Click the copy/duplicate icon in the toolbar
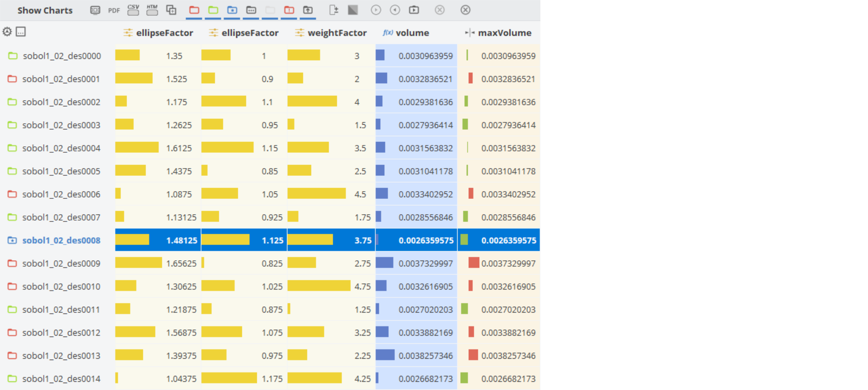This screenshot has width=868, height=390. tap(171, 10)
